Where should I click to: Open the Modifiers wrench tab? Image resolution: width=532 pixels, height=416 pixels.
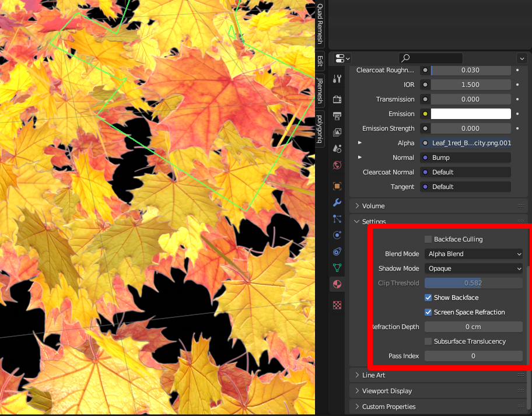337,202
